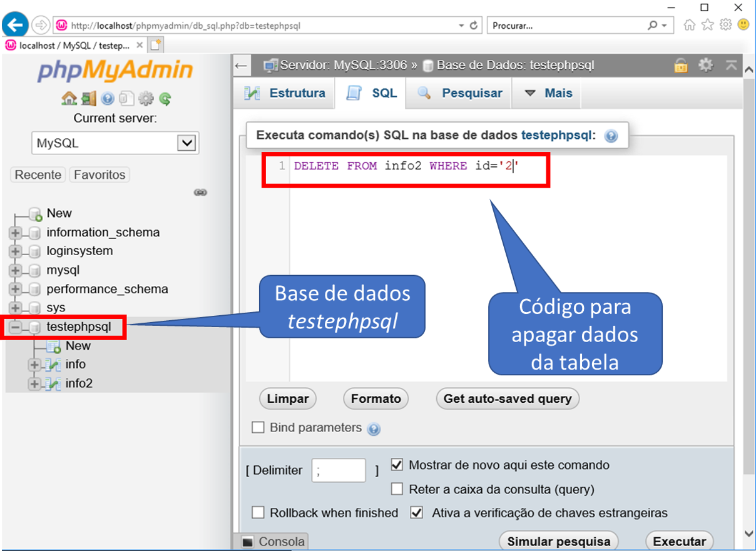Reload the navigation panel with green arrow

pos(165,99)
